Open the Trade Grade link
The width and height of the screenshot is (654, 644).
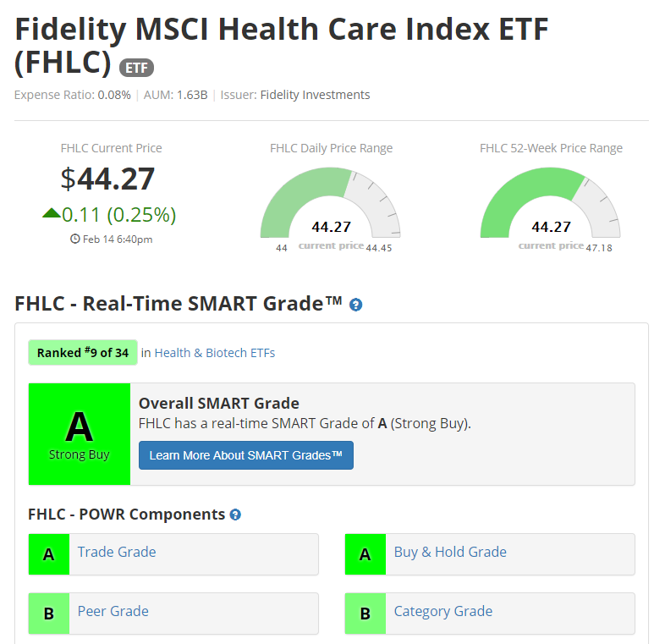117,552
